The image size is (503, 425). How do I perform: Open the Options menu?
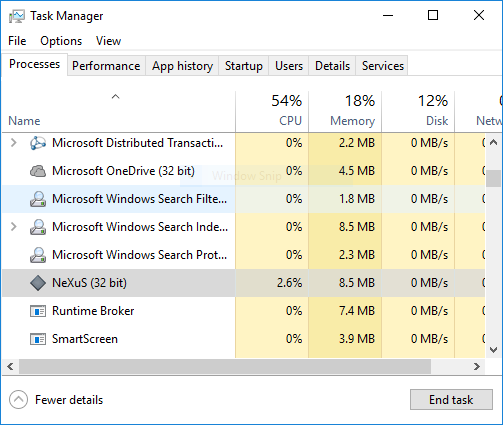click(61, 41)
